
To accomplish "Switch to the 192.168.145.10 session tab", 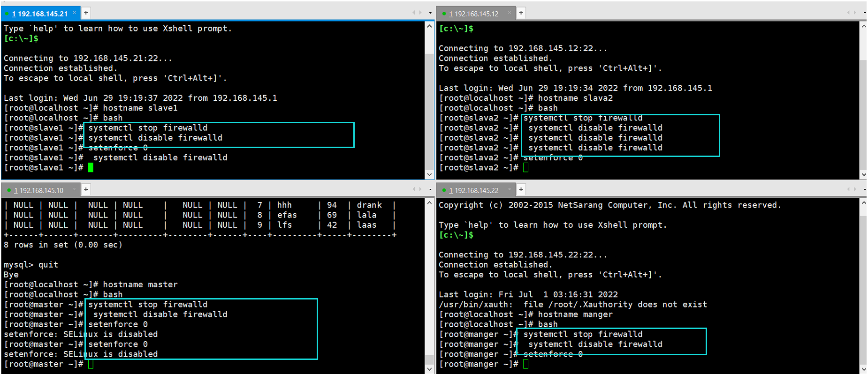I will (x=40, y=190).
